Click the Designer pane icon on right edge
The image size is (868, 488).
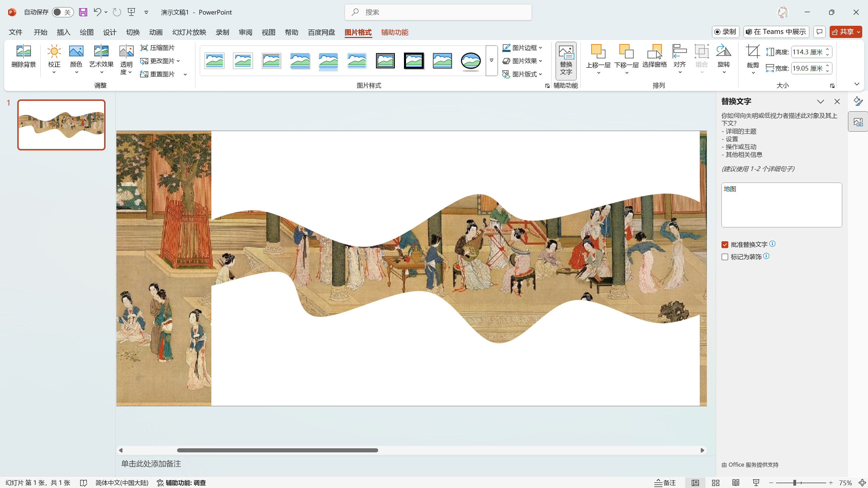point(858,101)
